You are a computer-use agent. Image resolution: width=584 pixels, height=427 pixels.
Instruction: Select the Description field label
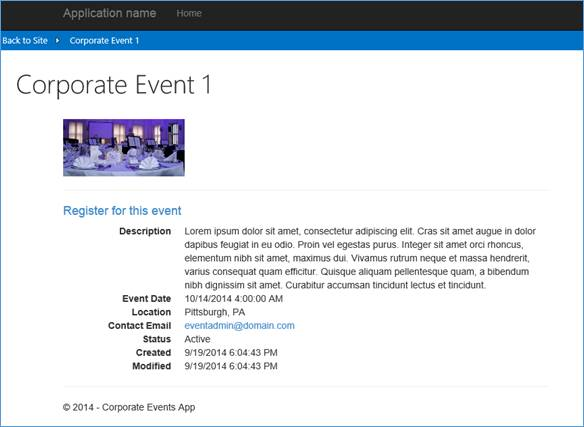[x=145, y=231]
